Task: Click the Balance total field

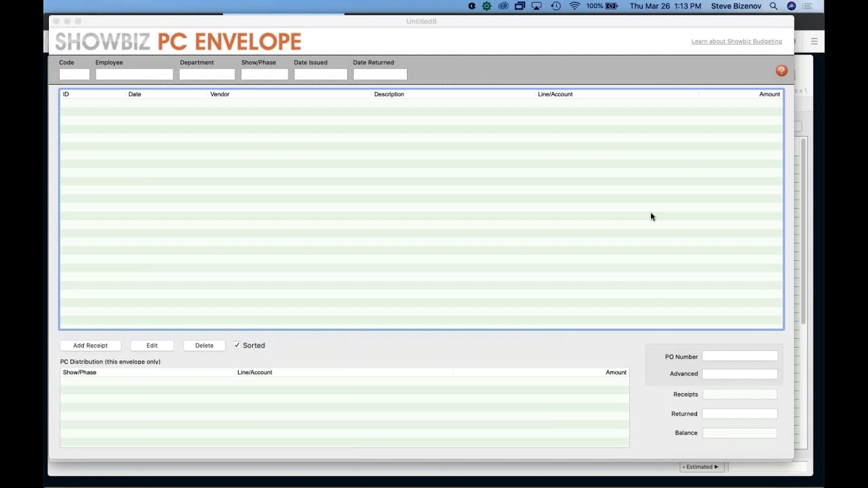Action: [x=740, y=432]
